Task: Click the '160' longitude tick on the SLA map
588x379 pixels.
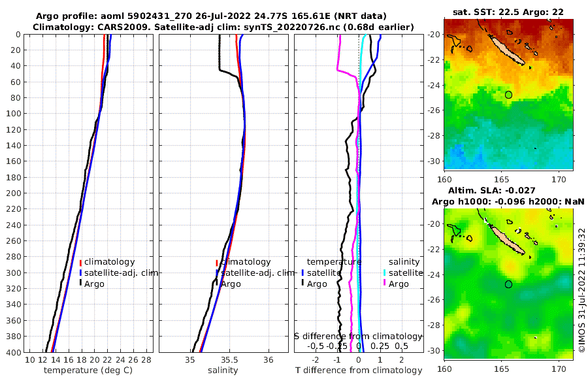Action: coord(444,369)
